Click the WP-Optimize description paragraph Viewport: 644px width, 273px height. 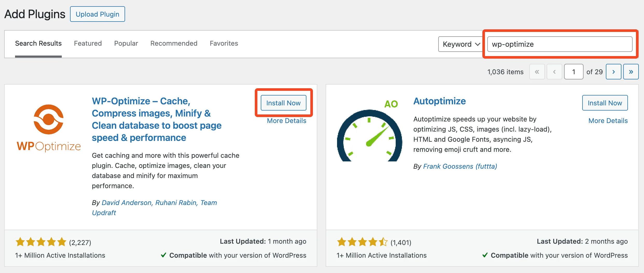click(x=166, y=170)
